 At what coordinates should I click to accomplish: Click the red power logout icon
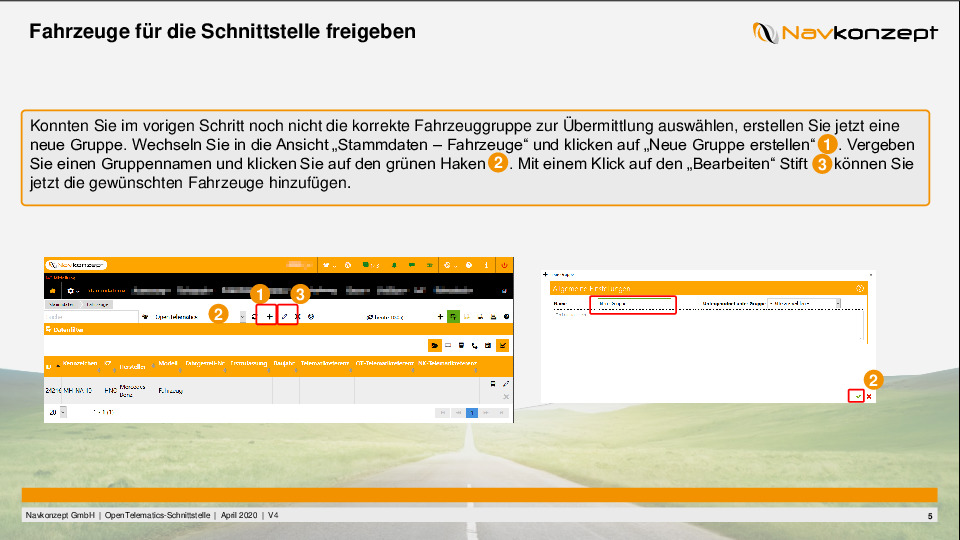coord(505,265)
